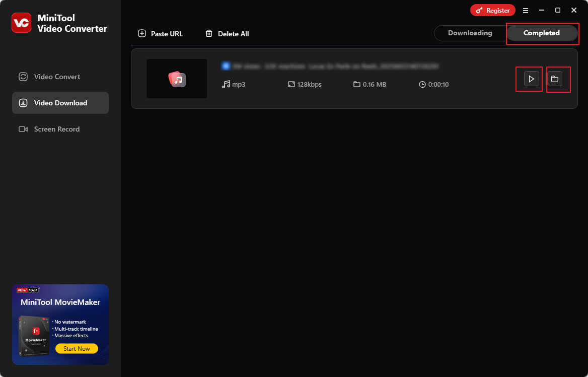Go to Screen Record

click(x=60, y=129)
